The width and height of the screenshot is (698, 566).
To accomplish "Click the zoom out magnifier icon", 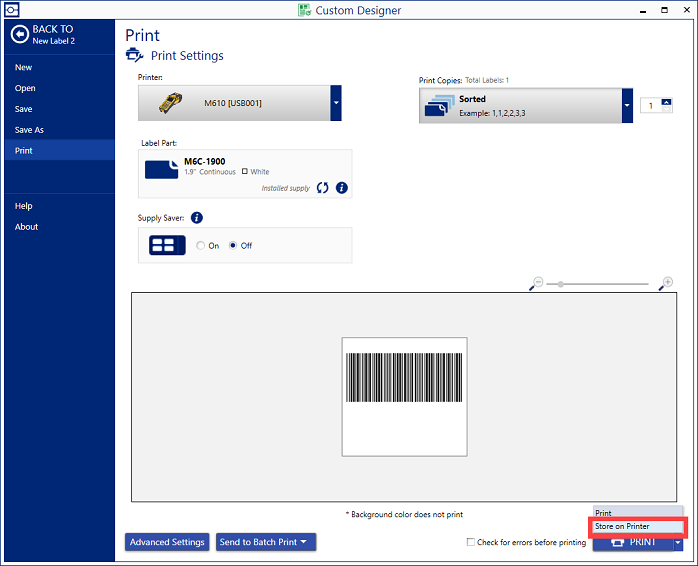I will (537, 284).
